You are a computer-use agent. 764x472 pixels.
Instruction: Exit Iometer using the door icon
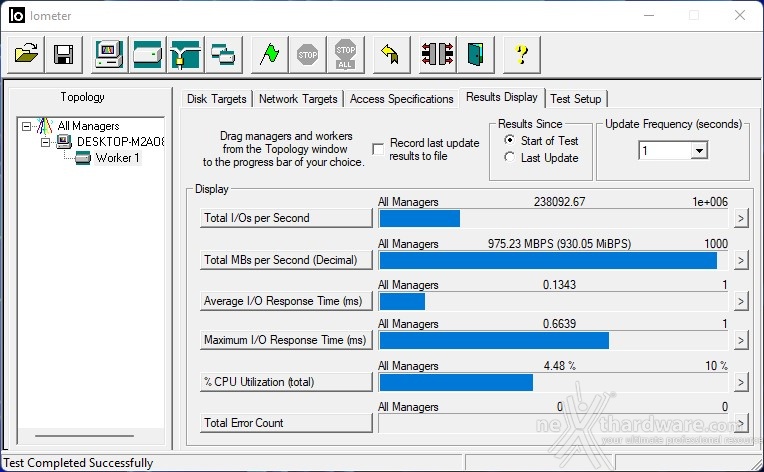coord(476,55)
